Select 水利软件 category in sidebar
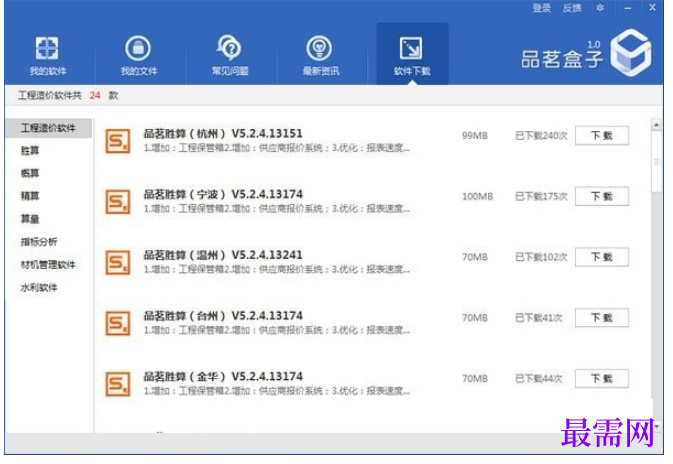The height and width of the screenshot is (464, 673). [39, 287]
